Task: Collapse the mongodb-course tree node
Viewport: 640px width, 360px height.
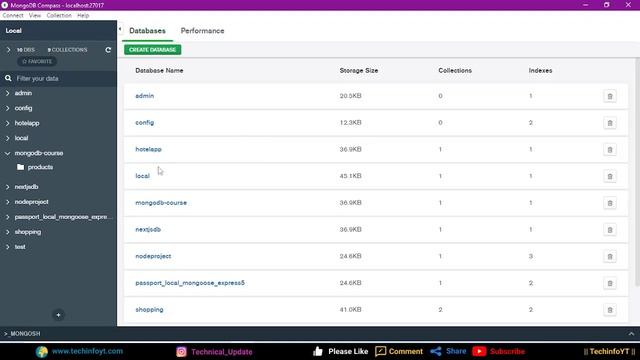Action: (x=8, y=153)
